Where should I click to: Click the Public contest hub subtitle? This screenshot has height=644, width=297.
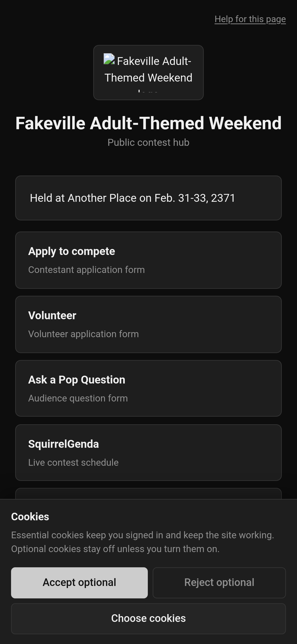coord(148,143)
